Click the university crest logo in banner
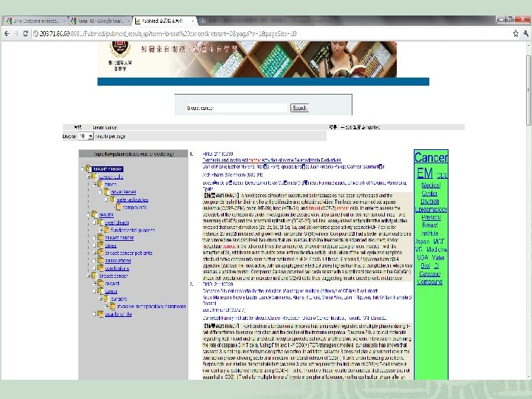532x399 pixels. point(120,49)
